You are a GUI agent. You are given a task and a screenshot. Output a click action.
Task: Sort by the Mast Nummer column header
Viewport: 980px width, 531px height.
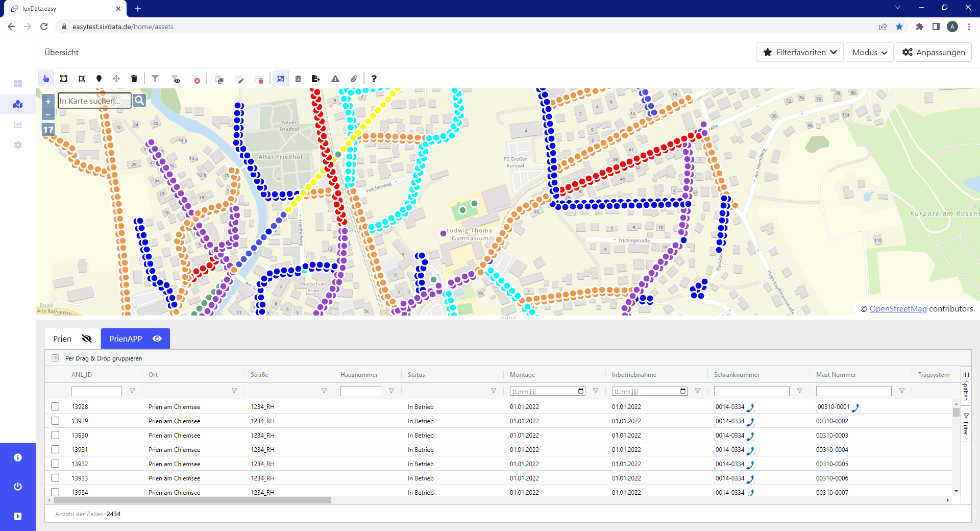pos(836,374)
